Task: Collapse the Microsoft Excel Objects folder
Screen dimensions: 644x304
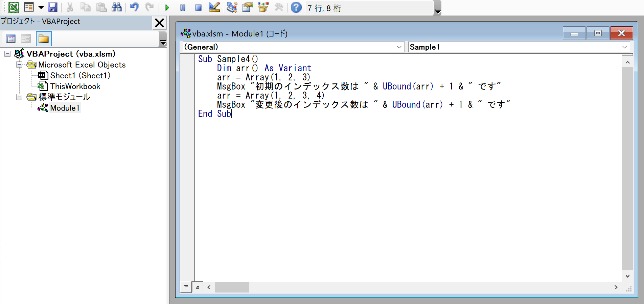Action: [x=19, y=65]
